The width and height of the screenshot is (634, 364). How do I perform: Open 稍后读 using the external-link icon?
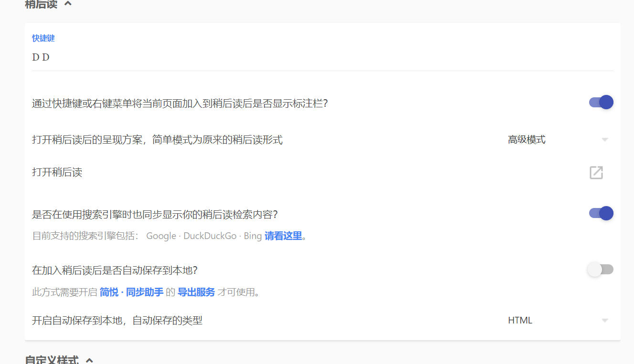coord(596,173)
